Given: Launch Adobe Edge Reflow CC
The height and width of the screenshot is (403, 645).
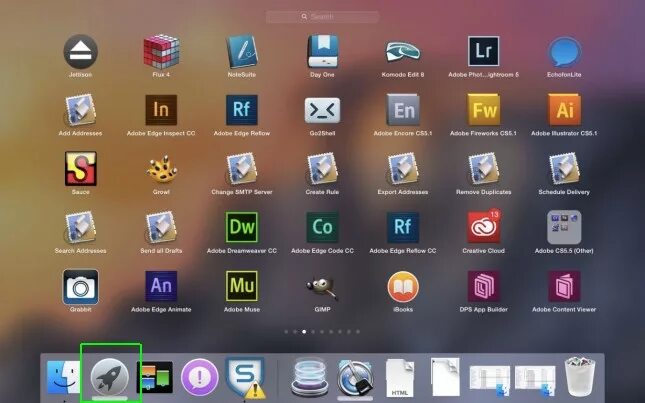Looking at the screenshot, I should tap(403, 227).
